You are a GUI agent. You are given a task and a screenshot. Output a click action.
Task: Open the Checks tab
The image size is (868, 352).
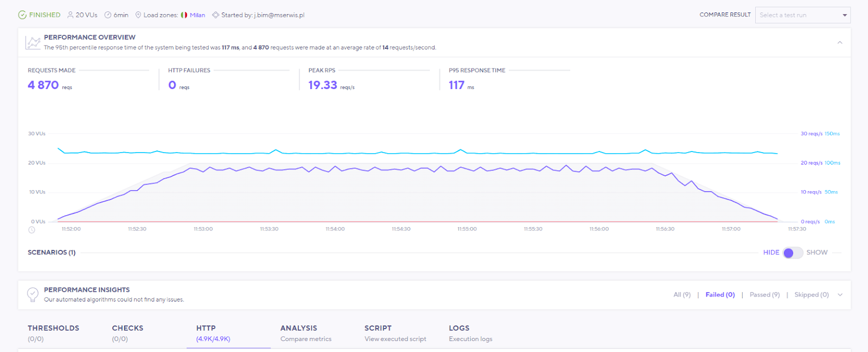coord(127,333)
